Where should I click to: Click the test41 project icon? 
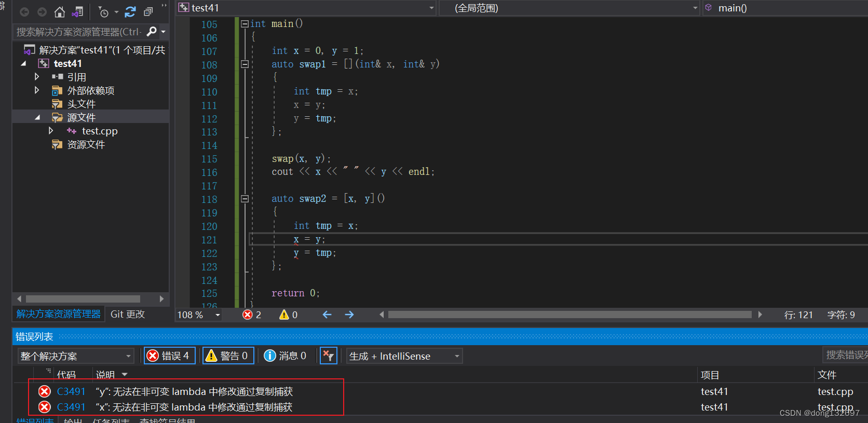pyautogui.click(x=44, y=63)
